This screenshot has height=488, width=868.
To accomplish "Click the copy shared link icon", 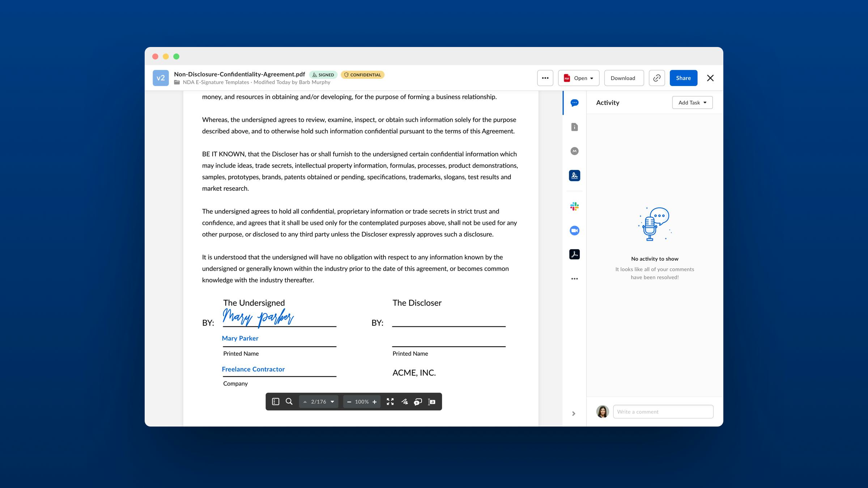I will [657, 78].
